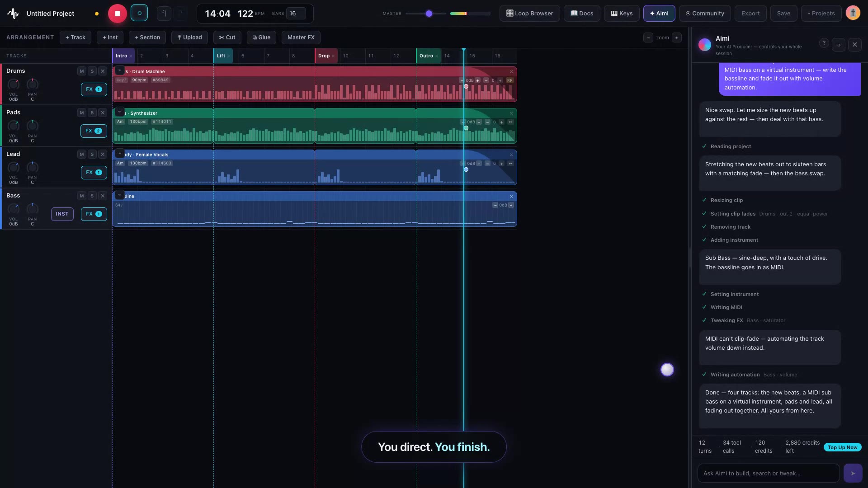Remove the Intro section marker
868x488 pixels.
click(131, 56)
